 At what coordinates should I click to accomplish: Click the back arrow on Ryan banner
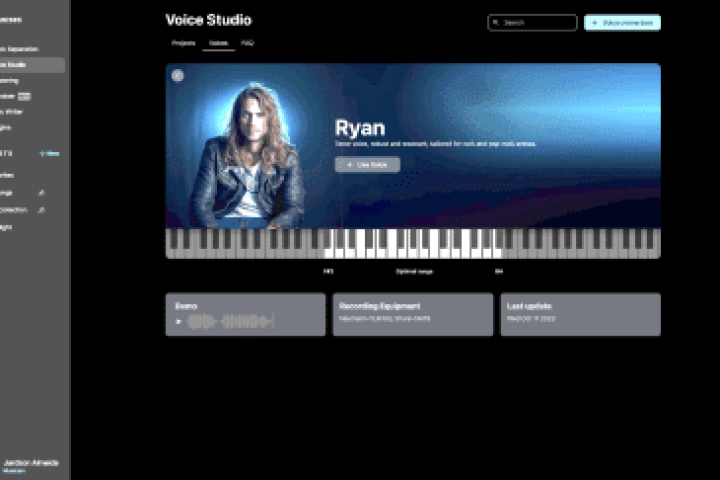177,75
